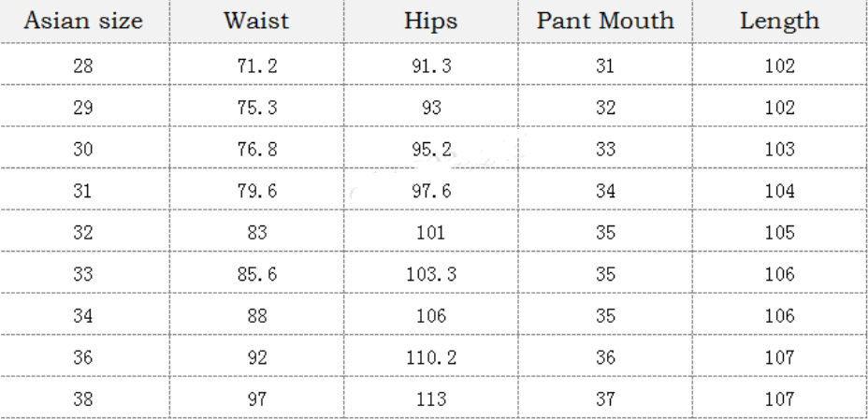Select the length value 105
The image size is (868, 420).
(779, 234)
